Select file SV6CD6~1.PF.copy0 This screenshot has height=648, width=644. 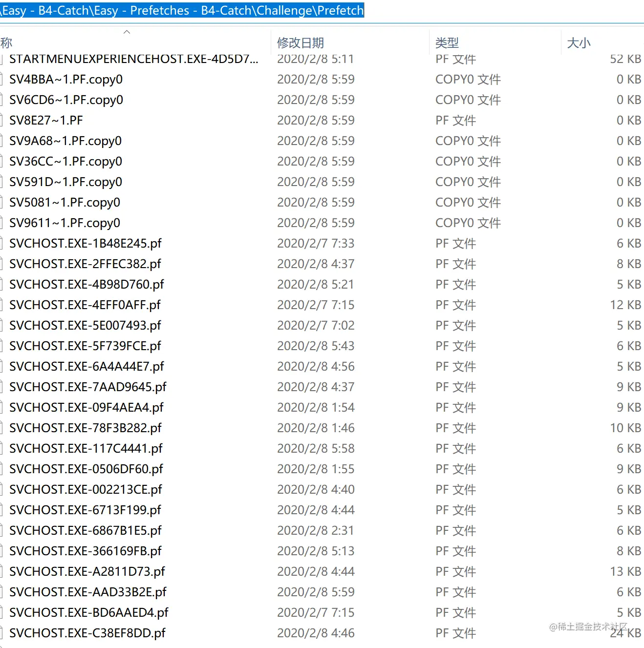point(66,100)
